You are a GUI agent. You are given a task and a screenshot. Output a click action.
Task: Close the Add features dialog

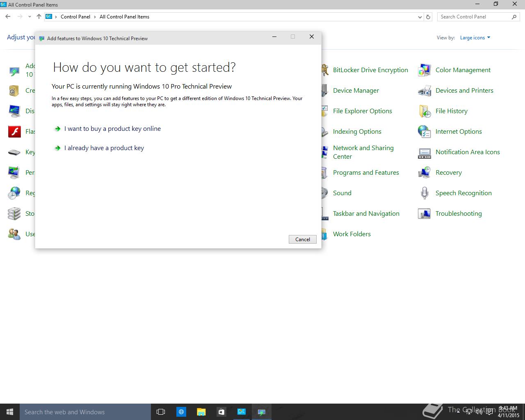point(312,37)
